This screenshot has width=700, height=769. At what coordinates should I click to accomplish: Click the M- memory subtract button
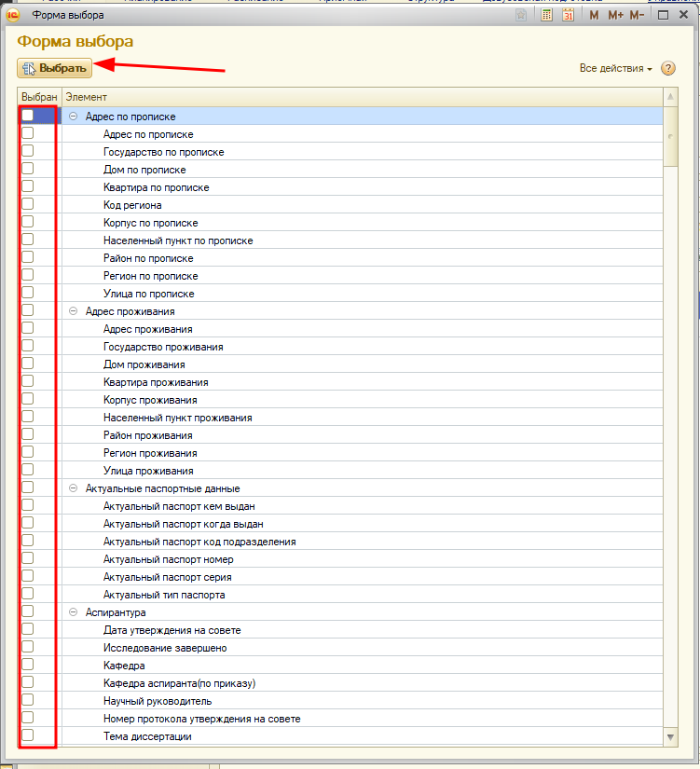coord(637,16)
